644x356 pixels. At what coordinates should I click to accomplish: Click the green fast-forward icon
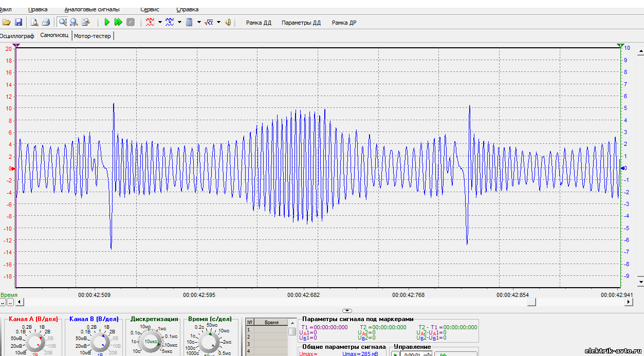point(118,22)
